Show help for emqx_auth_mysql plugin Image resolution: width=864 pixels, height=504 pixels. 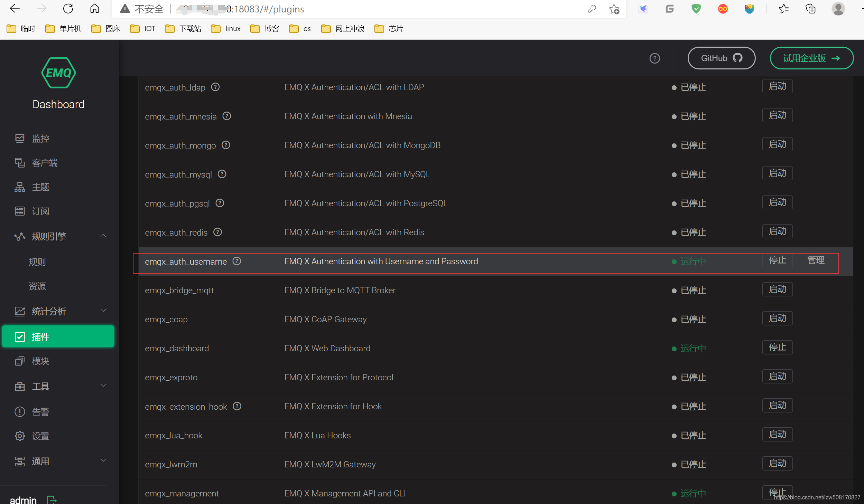pos(222,174)
